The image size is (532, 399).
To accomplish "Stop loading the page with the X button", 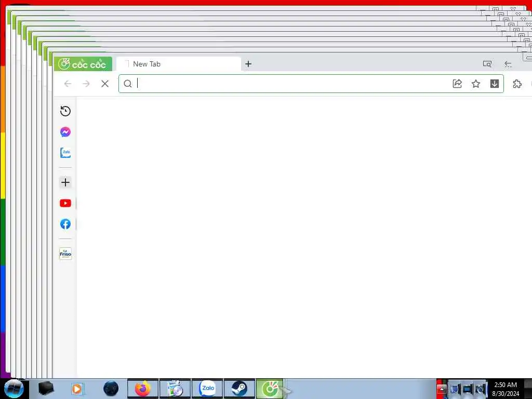I will 105,84.
